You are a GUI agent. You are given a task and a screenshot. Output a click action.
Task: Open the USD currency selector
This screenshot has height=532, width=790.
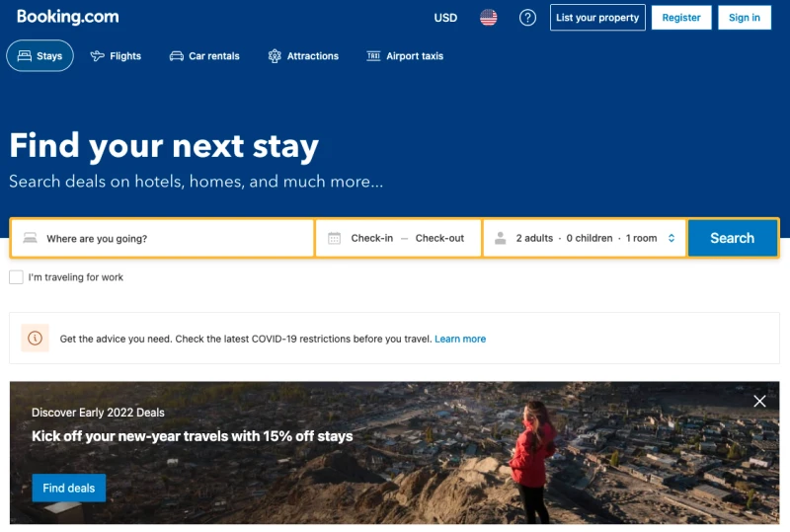coord(446,18)
